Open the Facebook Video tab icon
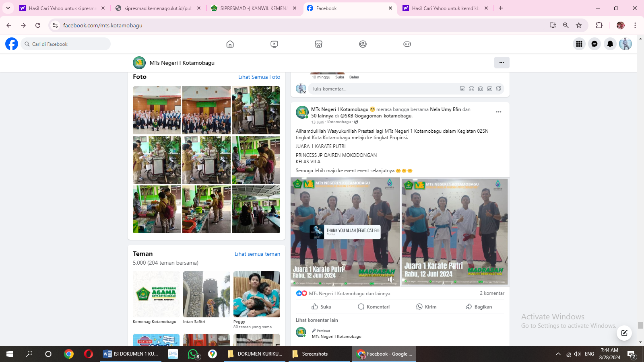The image size is (644, 362). [274, 44]
